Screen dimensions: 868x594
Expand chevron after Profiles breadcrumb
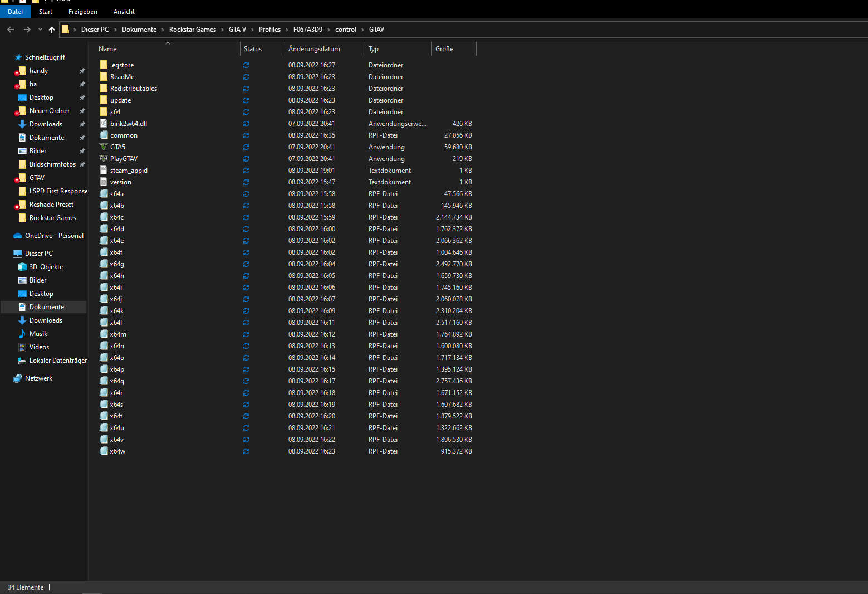(287, 30)
